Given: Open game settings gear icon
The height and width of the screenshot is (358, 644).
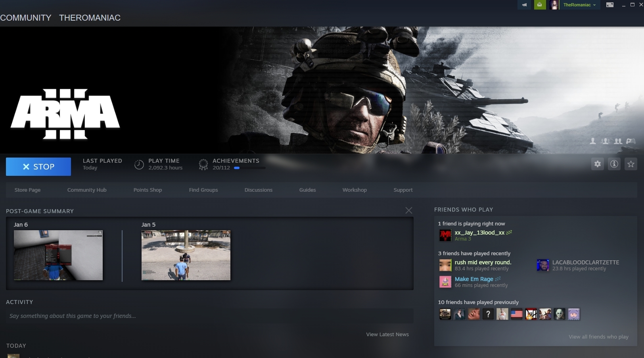Looking at the screenshot, I should 598,164.
